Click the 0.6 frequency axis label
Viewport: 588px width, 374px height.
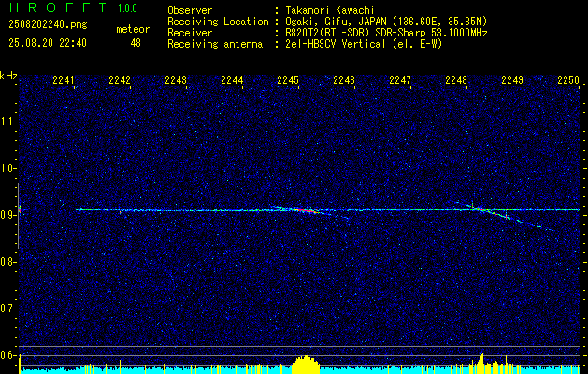click(x=7, y=355)
